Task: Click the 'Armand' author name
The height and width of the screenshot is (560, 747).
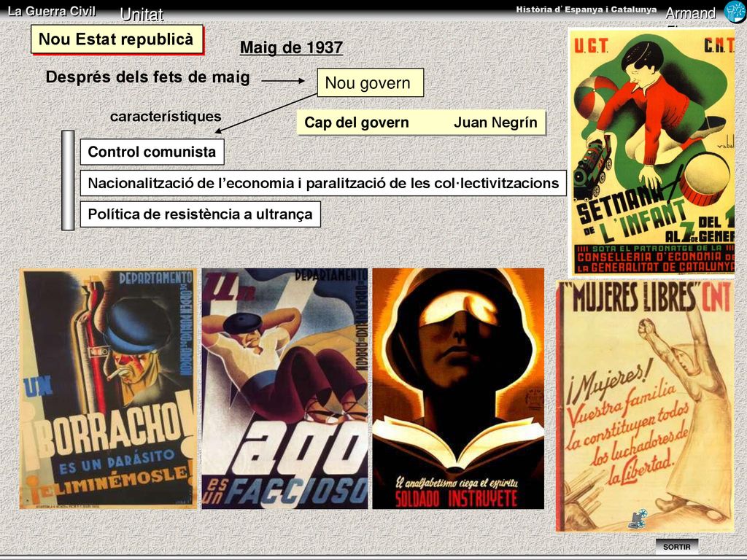Action: 690,13
